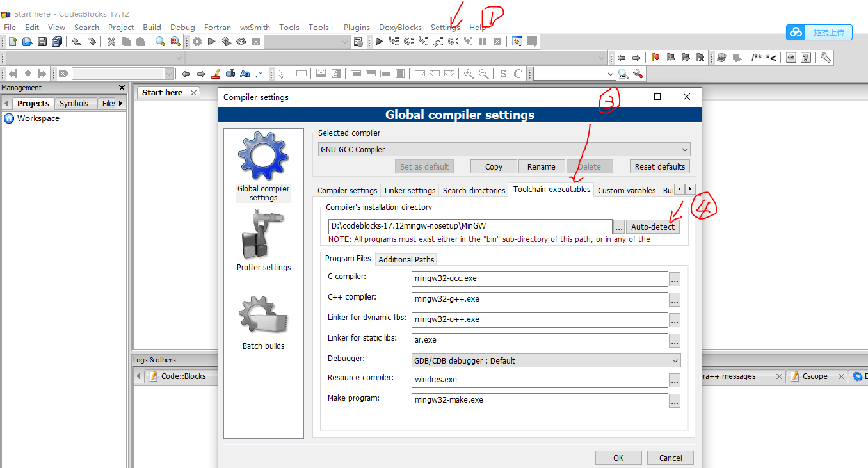Switch to the Search directories tab
Screen dimensions: 868x468
pyautogui.click(x=474, y=190)
